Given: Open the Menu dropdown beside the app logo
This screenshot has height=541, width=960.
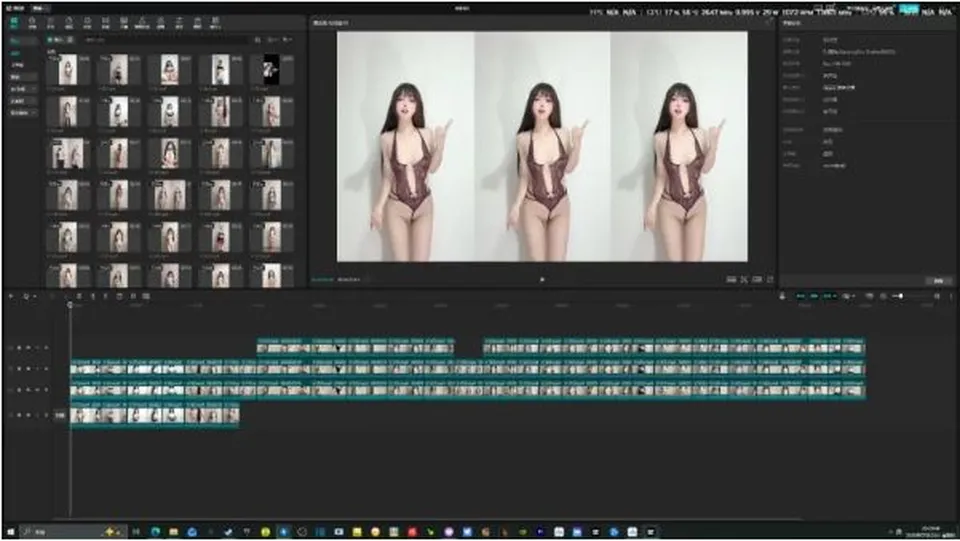Looking at the screenshot, I should pyautogui.click(x=40, y=9).
